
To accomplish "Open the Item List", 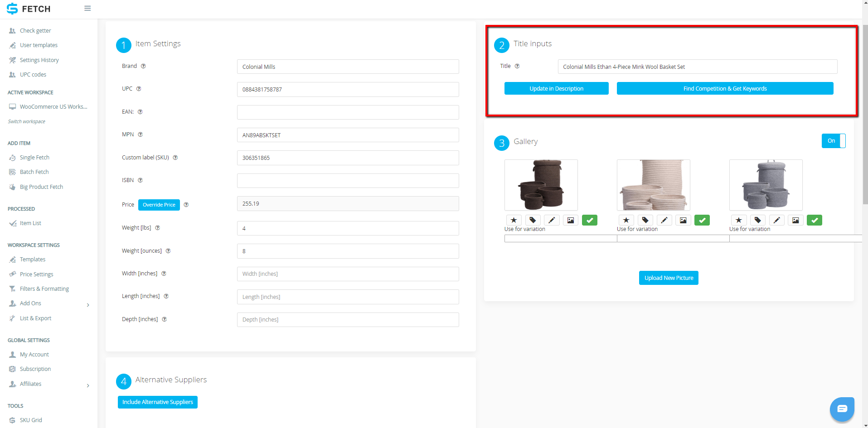I will [x=30, y=223].
